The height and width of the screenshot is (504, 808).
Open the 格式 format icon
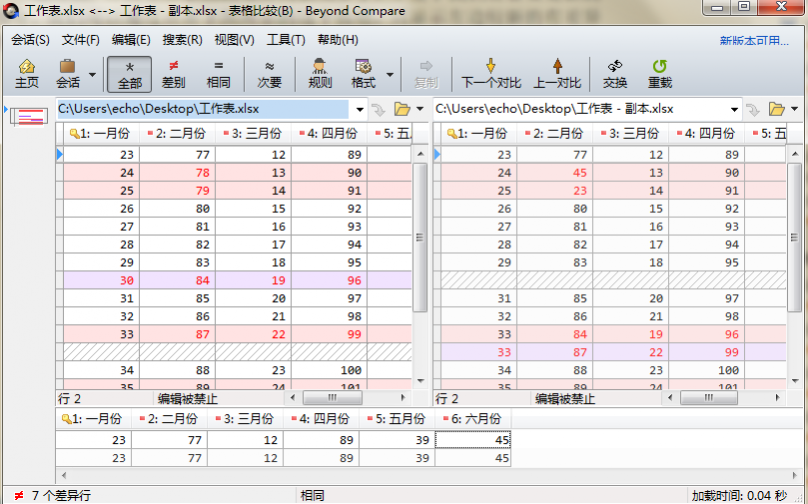pos(363,74)
